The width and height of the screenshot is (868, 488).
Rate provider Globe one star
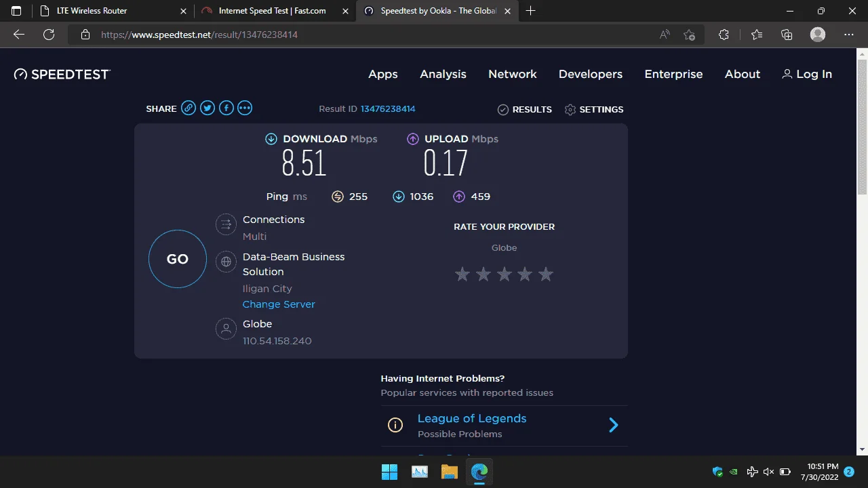point(462,274)
